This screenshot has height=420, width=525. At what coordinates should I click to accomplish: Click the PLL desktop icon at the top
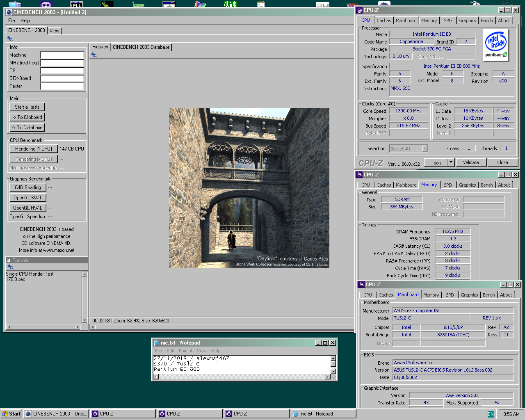point(77,4)
